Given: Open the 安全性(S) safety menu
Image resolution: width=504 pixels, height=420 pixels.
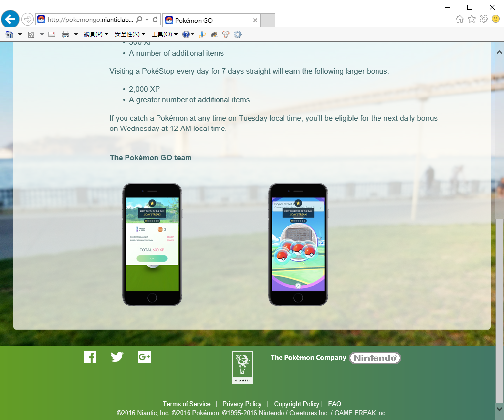Looking at the screenshot, I should tap(130, 34).
